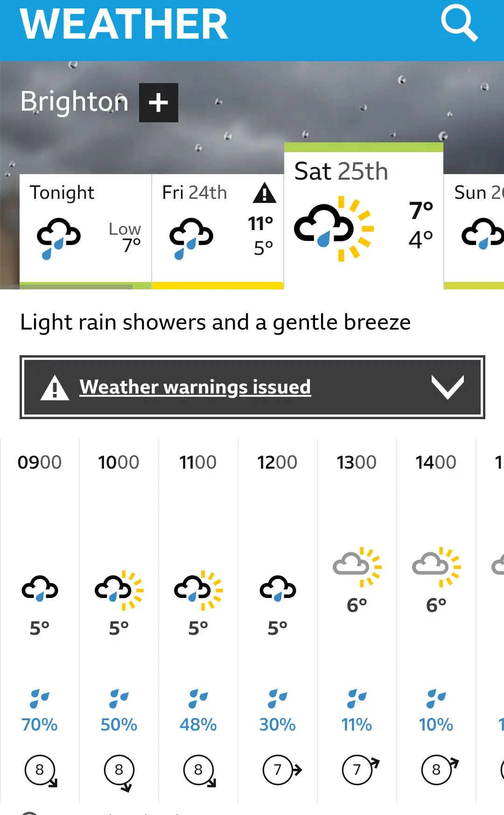Tap the Friday weather warning triangle
Screen dimensions: 504x815
[265, 193]
